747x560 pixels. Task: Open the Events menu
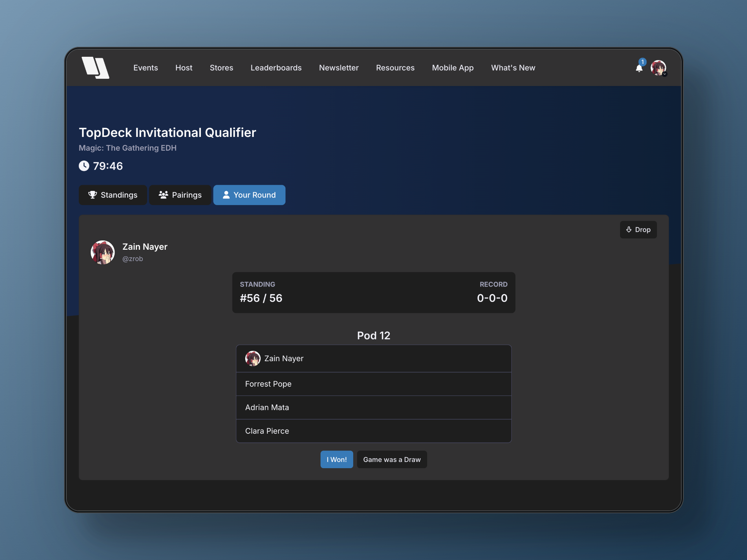[x=145, y=68]
